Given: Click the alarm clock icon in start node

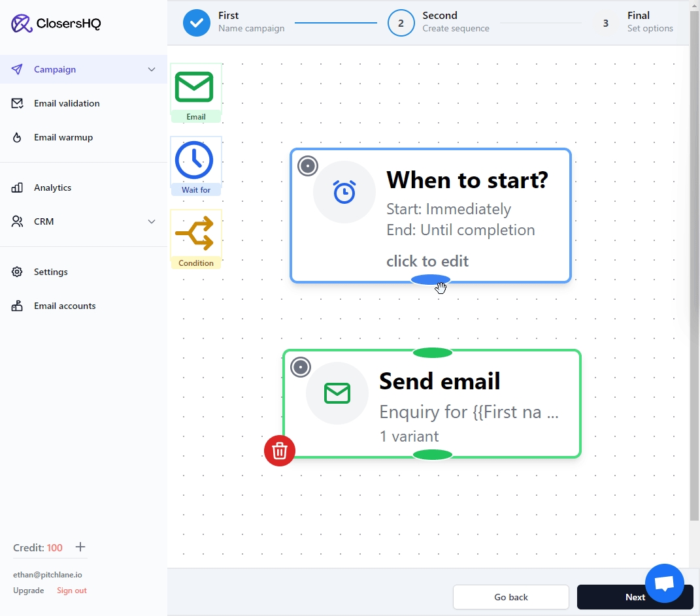Looking at the screenshot, I should coord(344,192).
